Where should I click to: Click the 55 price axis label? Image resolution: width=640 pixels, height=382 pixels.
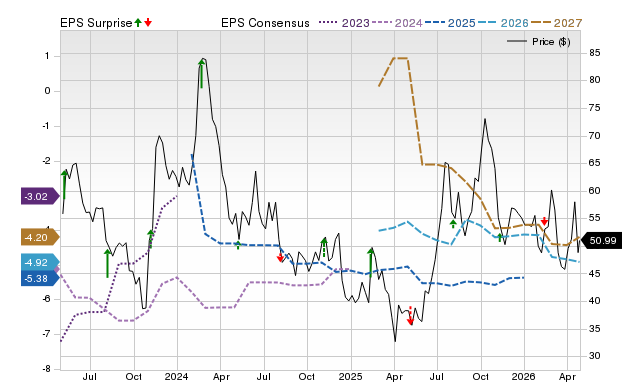point(595,218)
